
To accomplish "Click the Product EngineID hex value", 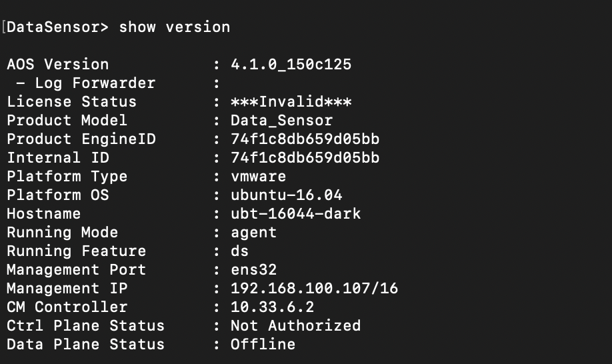I will coord(305,139).
